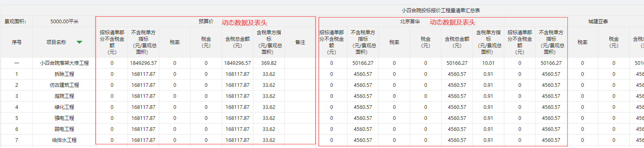Click 税率 header under 城建亚泰
This screenshot has height=148, width=644.
point(582,42)
